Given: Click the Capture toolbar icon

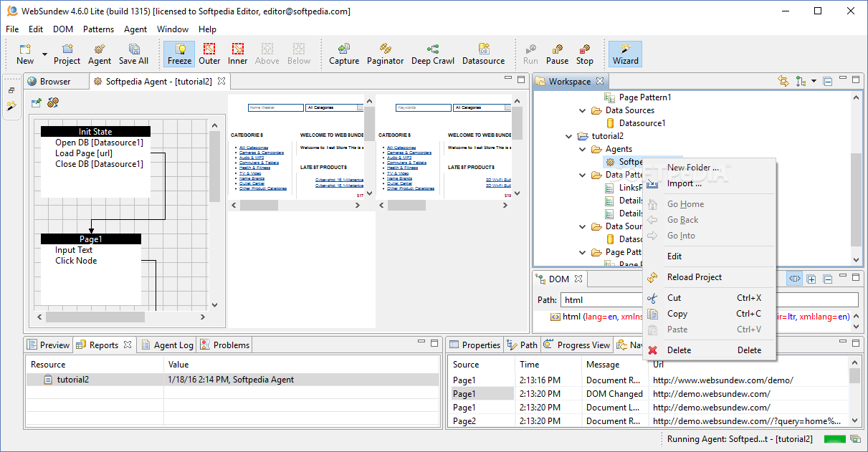Looking at the screenshot, I should click(344, 54).
